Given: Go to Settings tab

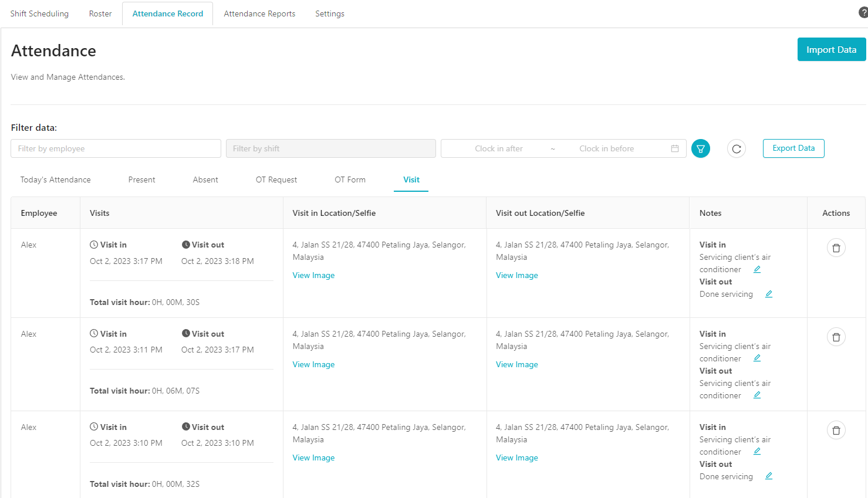Looking at the screenshot, I should (330, 13).
